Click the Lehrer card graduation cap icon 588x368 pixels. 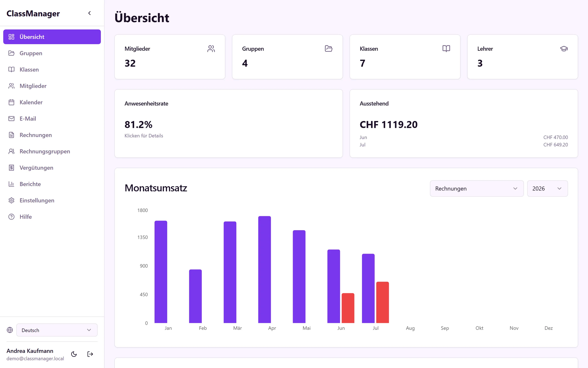tap(564, 49)
